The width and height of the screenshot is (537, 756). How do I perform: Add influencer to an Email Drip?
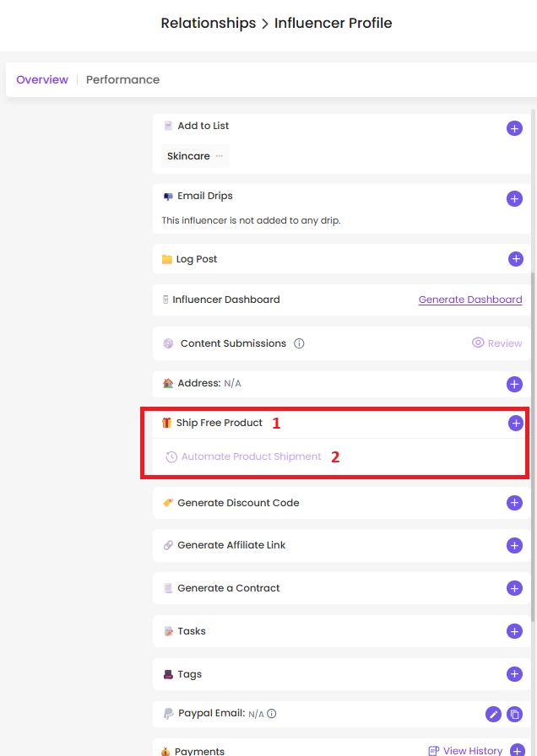(514, 198)
